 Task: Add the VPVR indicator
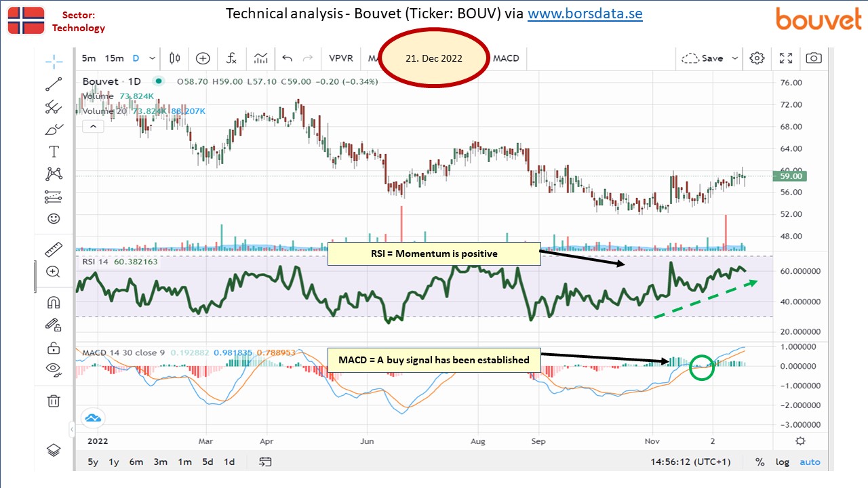pyautogui.click(x=341, y=58)
